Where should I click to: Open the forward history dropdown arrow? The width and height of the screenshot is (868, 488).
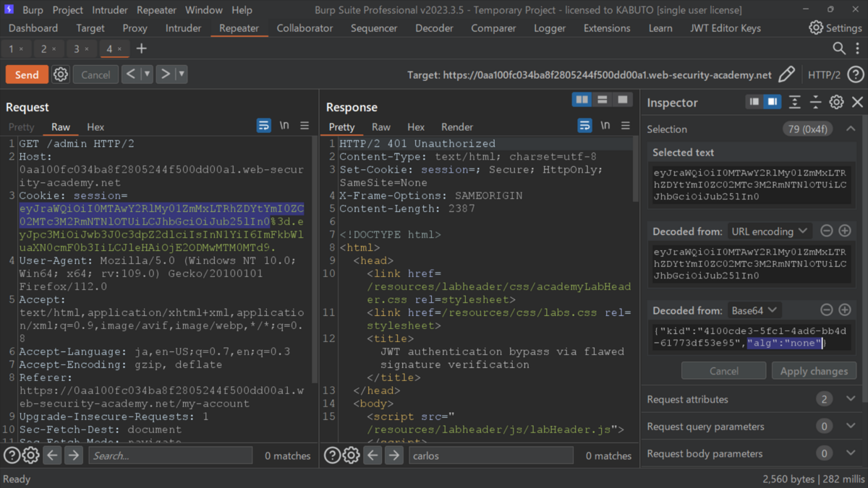tap(181, 74)
